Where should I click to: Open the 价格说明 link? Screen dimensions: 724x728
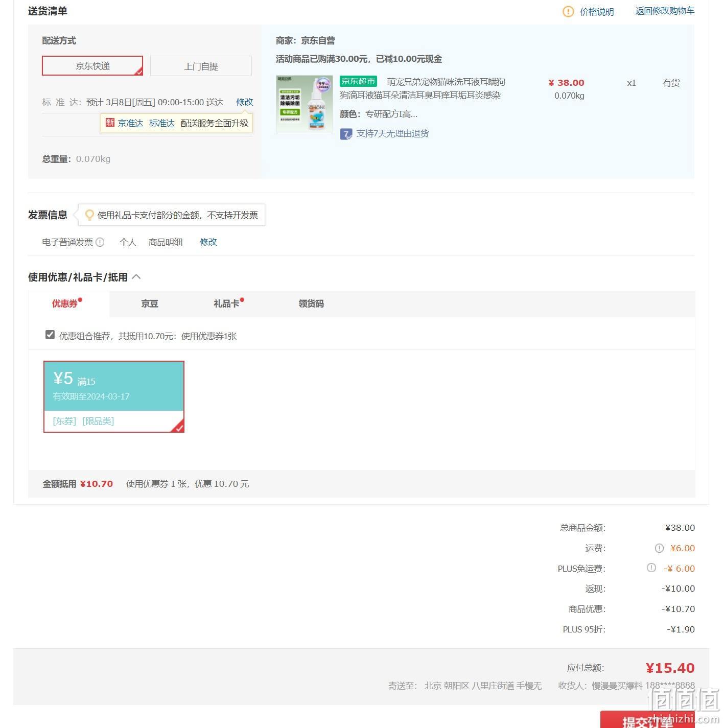[597, 12]
